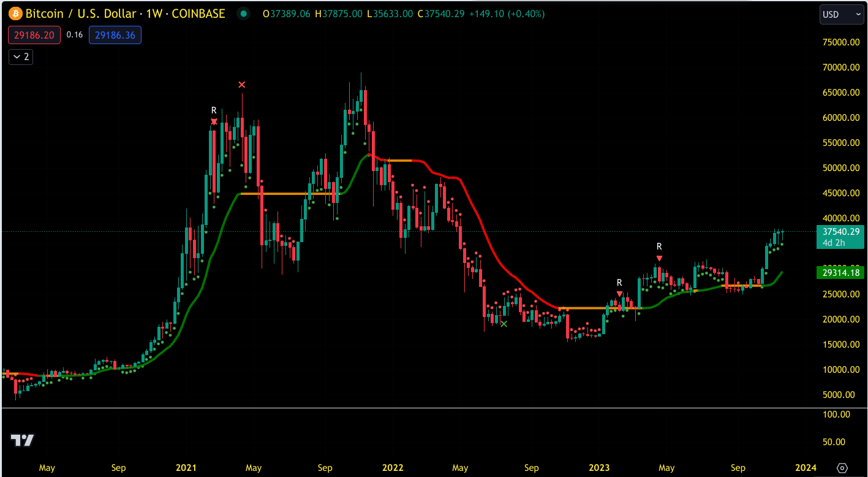Click the R marker near the April 2023 high
The height and width of the screenshot is (477, 868).
click(659, 246)
